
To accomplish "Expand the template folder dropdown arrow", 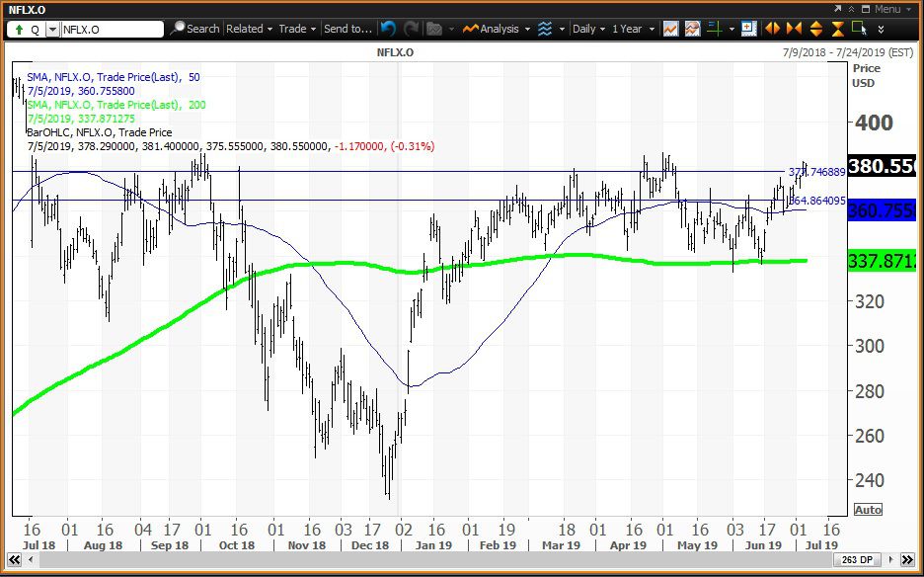I will [451, 29].
